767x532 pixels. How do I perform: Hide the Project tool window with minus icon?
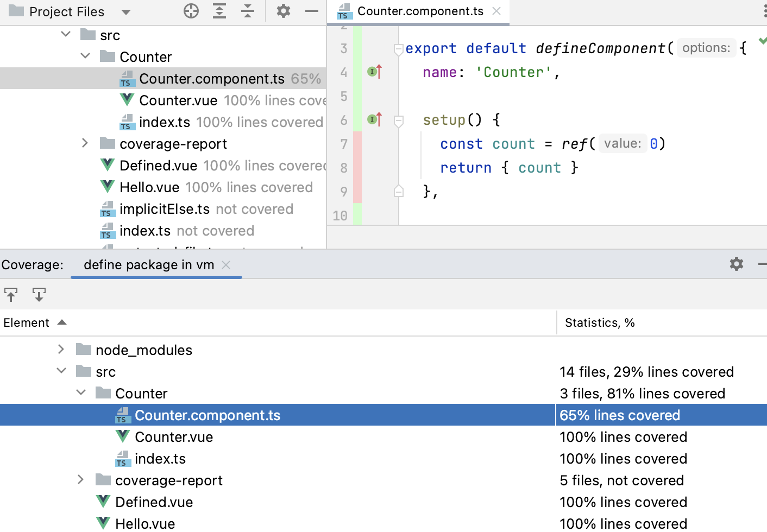click(312, 11)
